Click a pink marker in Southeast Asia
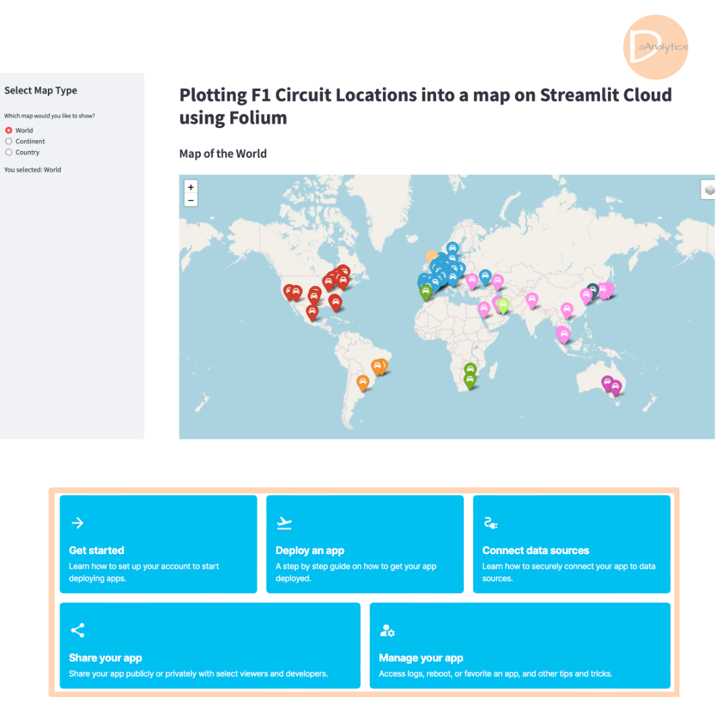This screenshot has height=728, width=728. [564, 334]
